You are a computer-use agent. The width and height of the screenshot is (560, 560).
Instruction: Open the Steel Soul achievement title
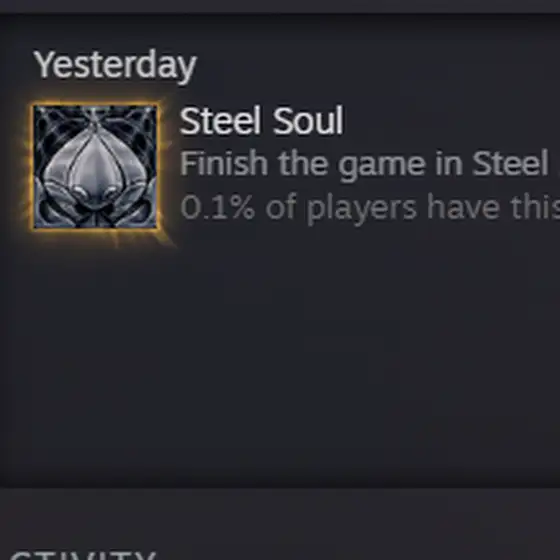pos(261,121)
